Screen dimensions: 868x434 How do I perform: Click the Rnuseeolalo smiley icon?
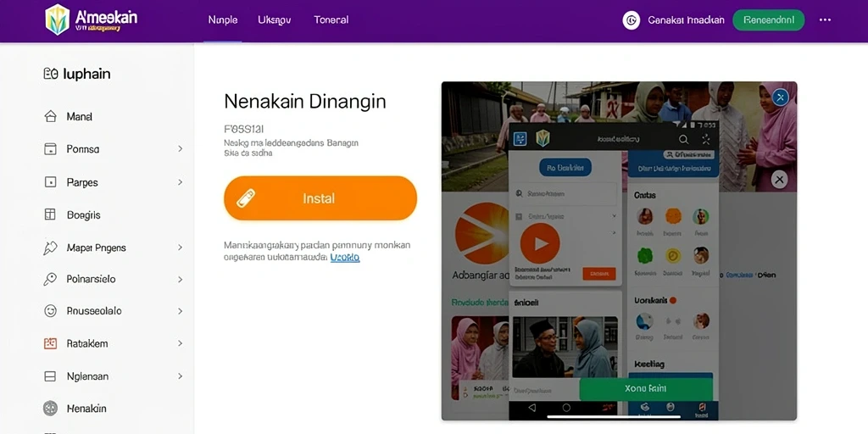click(50, 311)
